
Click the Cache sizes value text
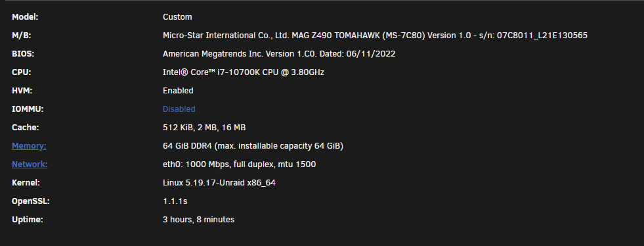point(204,128)
